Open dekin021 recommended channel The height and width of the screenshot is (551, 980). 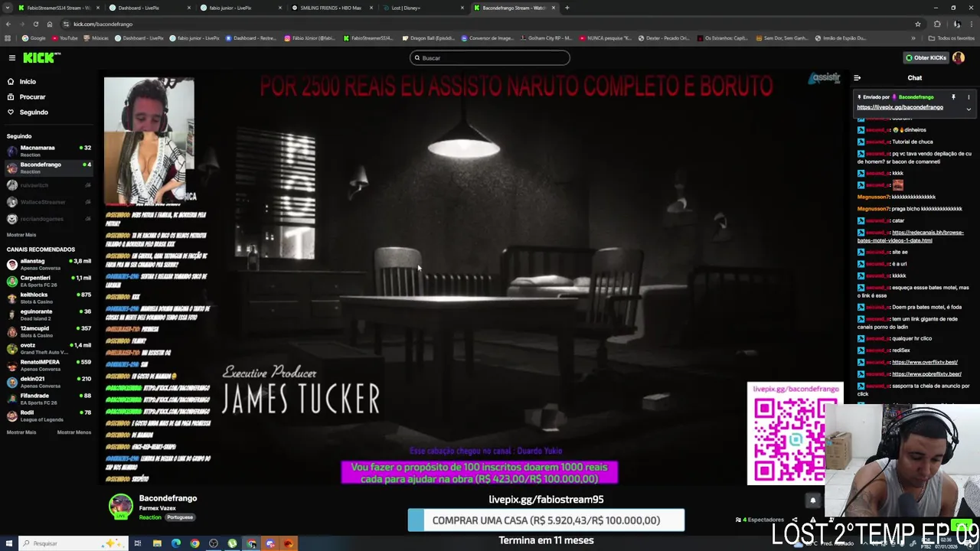tap(47, 382)
